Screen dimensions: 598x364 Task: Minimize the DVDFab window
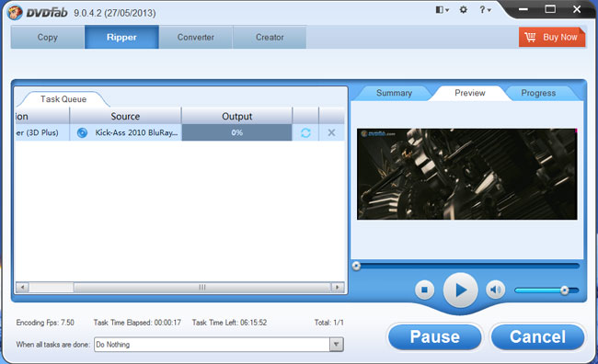coord(523,9)
